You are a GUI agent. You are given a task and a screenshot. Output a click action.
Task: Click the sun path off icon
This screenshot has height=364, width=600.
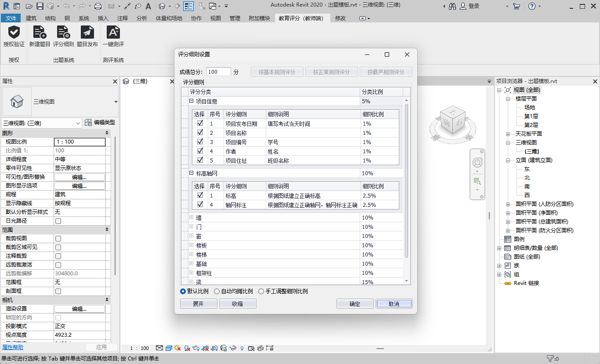pos(178,348)
